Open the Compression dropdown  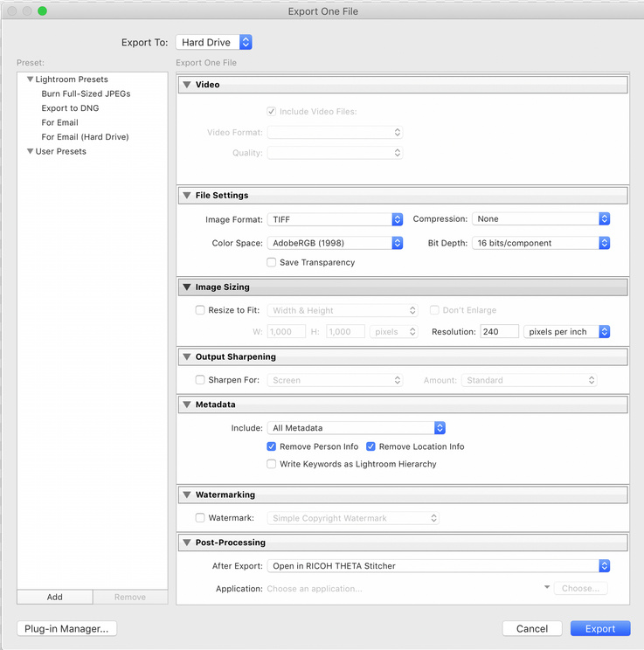pos(541,219)
